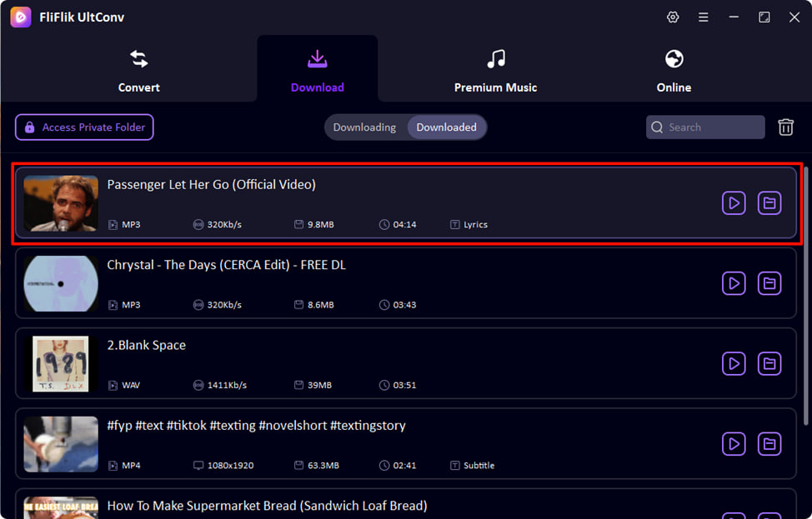
Task: Open the hamburger menu in title bar
Action: point(704,17)
